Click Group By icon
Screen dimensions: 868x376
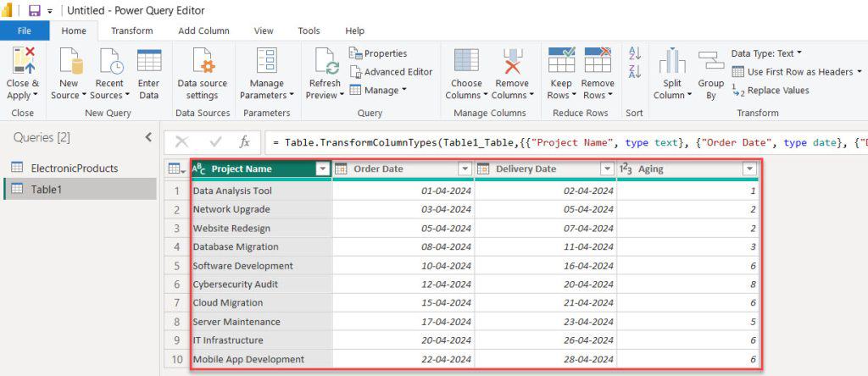711,60
